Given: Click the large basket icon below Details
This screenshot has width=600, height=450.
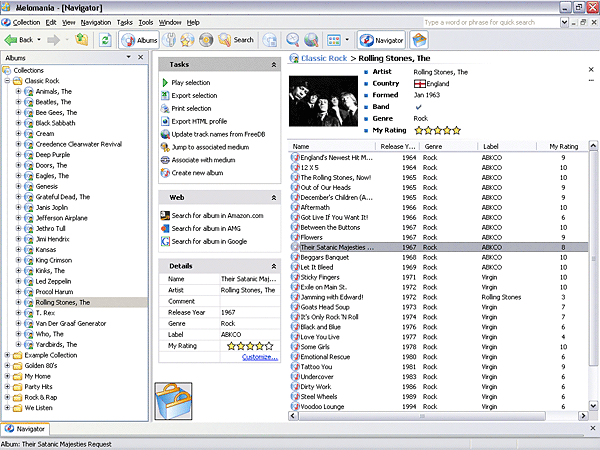Looking at the screenshot, I should click(x=173, y=401).
